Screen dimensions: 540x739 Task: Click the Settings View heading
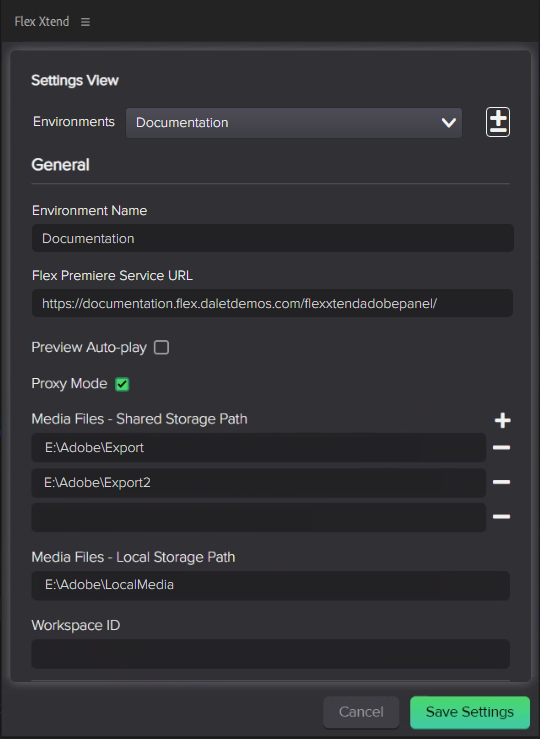[75, 81]
